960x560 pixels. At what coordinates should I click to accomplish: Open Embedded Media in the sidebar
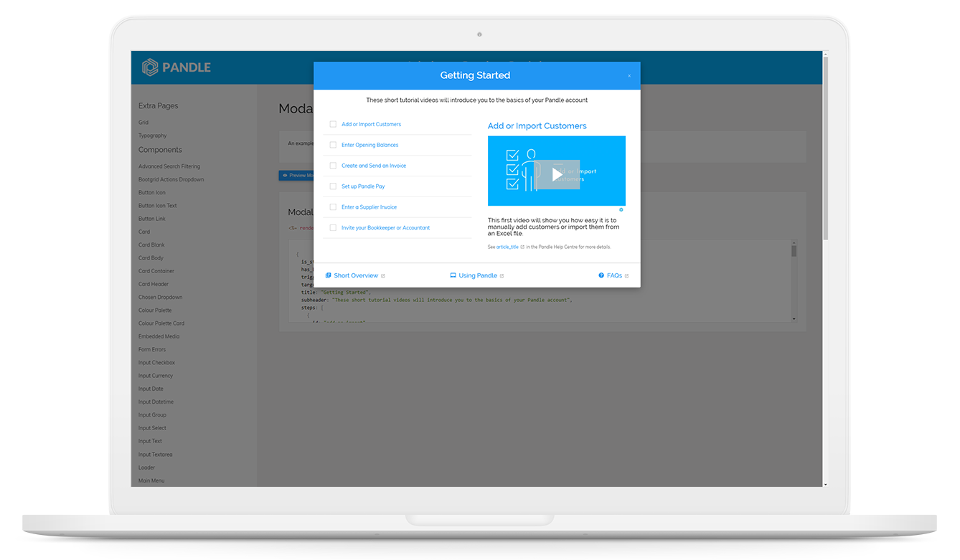159,336
